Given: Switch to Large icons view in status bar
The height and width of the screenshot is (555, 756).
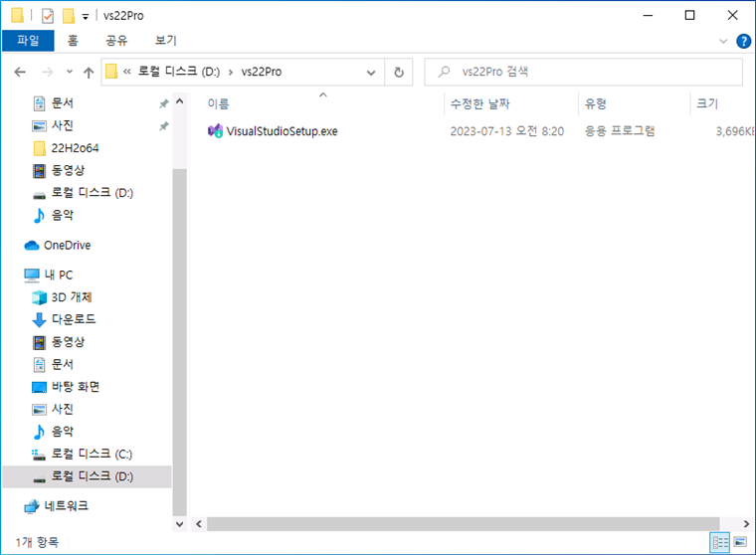Looking at the screenshot, I should 740,543.
